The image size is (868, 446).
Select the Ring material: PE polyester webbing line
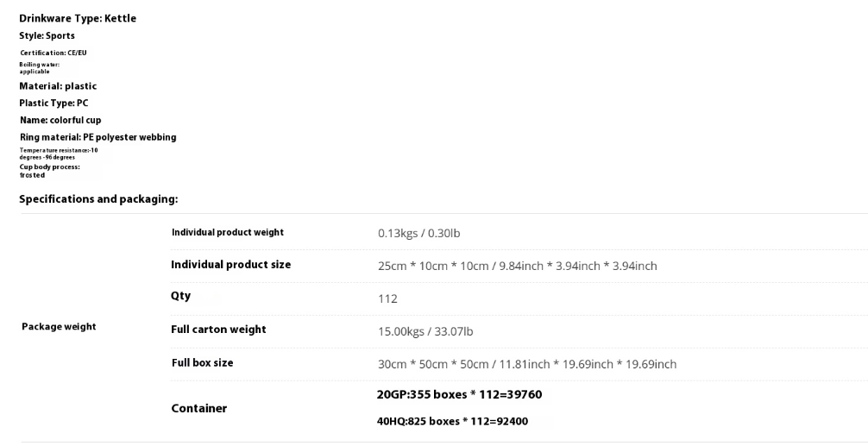pyautogui.click(x=98, y=137)
